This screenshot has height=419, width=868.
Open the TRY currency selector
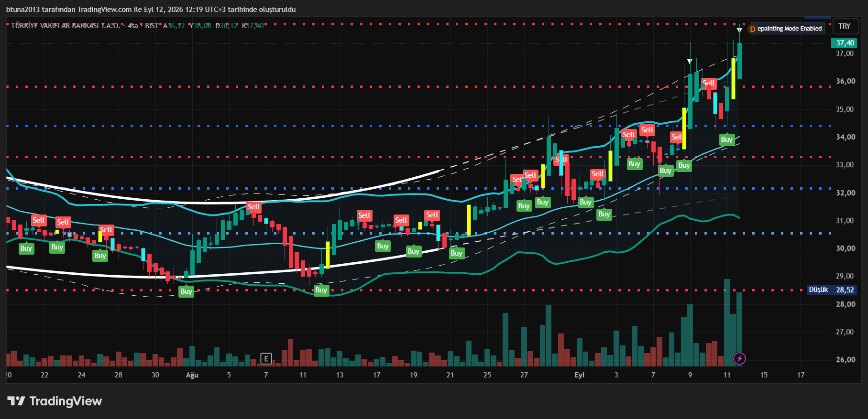pyautogui.click(x=845, y=26)
